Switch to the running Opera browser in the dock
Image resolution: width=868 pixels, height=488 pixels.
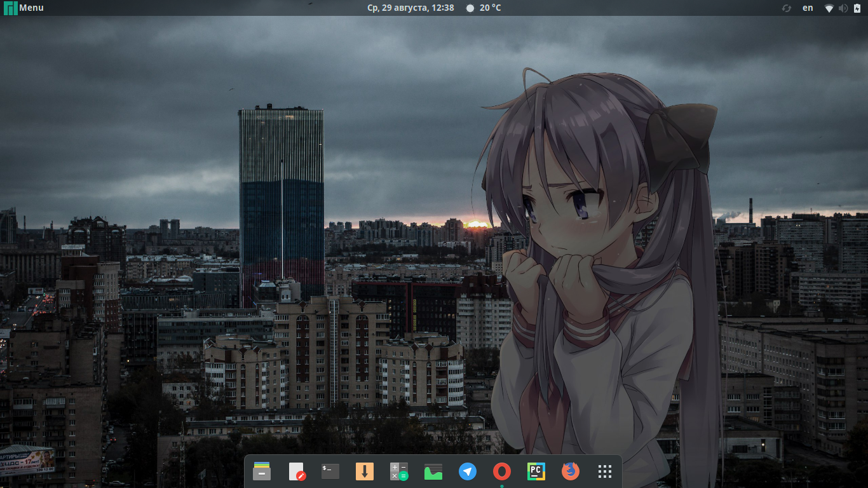pyautogui.click(x=502, y=471)
